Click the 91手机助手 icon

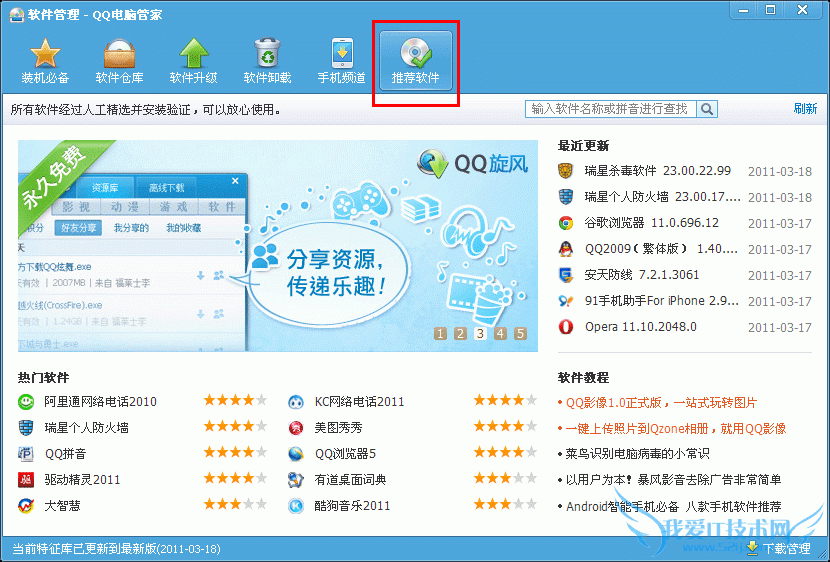coord(566,301)
